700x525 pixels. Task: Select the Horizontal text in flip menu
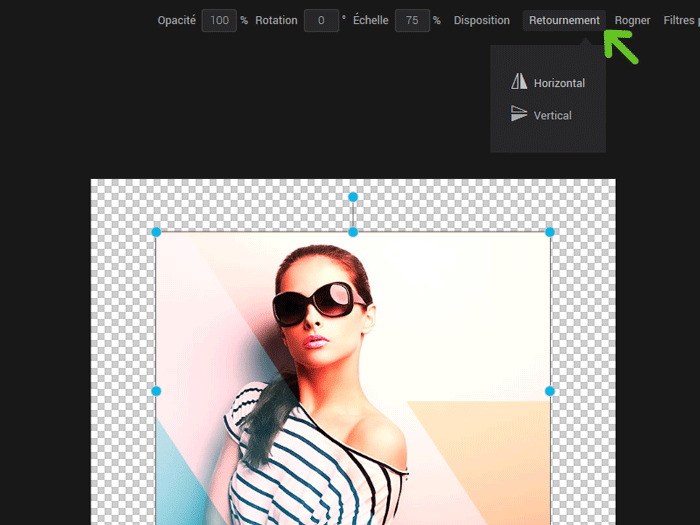(x=559, y=83)
